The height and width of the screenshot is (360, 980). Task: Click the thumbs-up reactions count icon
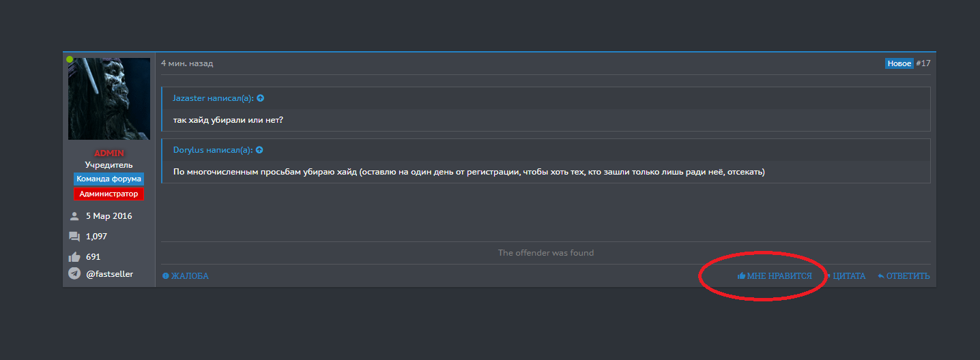coord(74,257)
